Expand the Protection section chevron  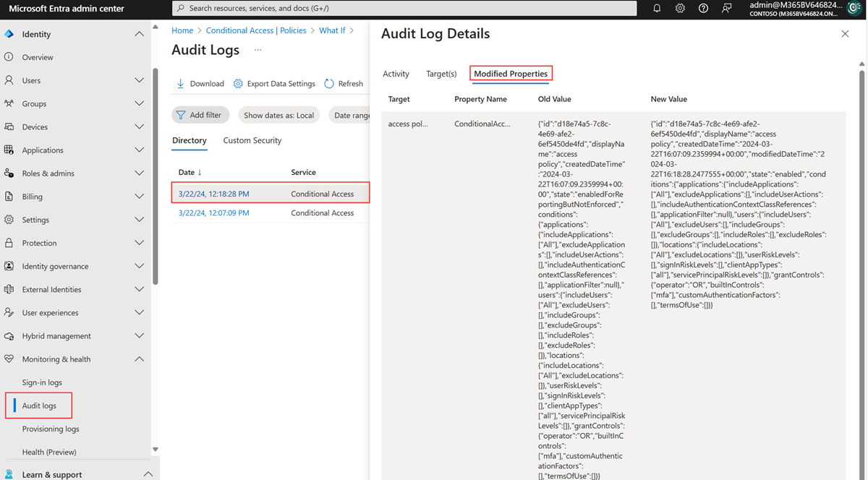[140, 243]
